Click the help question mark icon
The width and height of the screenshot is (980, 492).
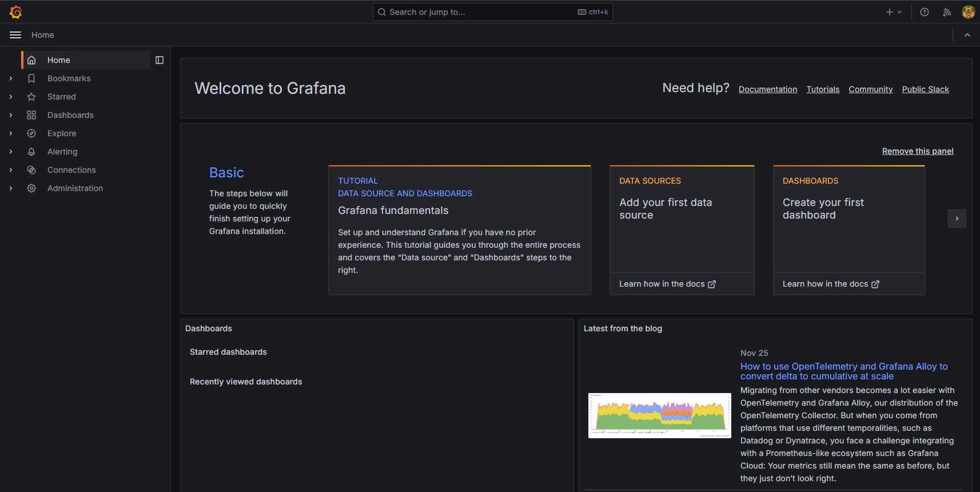coord(925,12)
